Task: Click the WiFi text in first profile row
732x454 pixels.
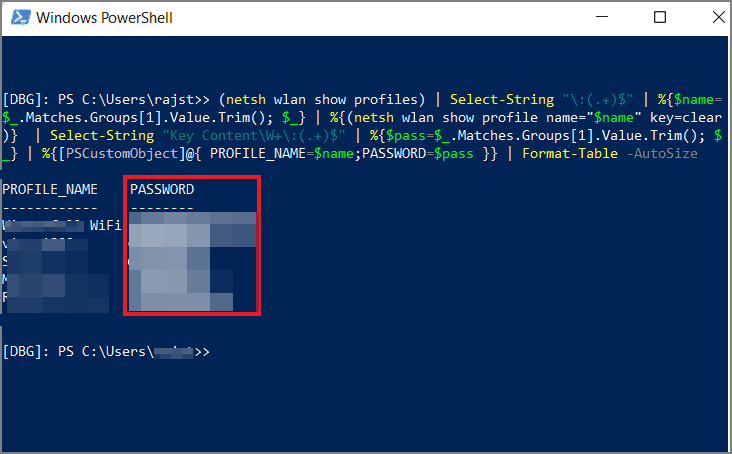Action: 106,226
